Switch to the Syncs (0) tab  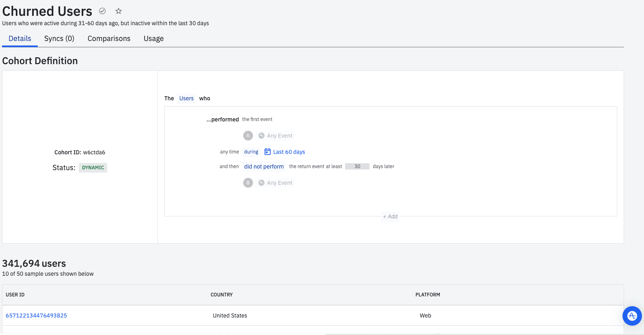click(59, 39)
